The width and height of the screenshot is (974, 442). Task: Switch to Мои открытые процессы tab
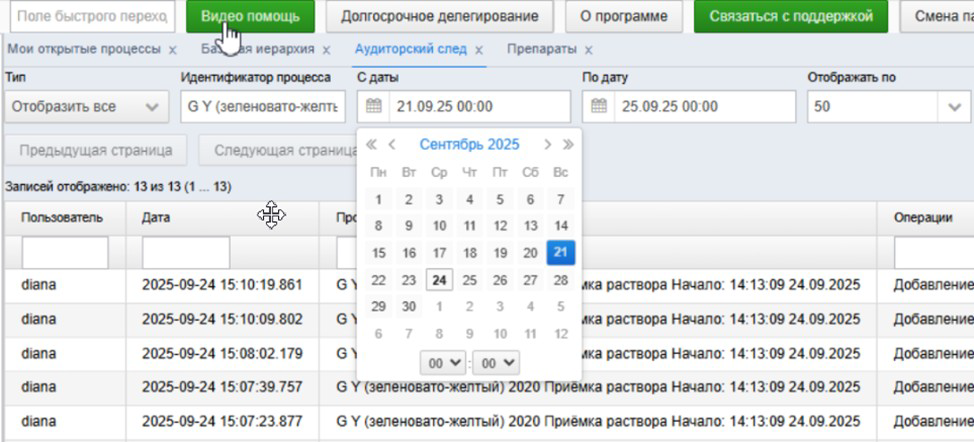tap(84, 49)
